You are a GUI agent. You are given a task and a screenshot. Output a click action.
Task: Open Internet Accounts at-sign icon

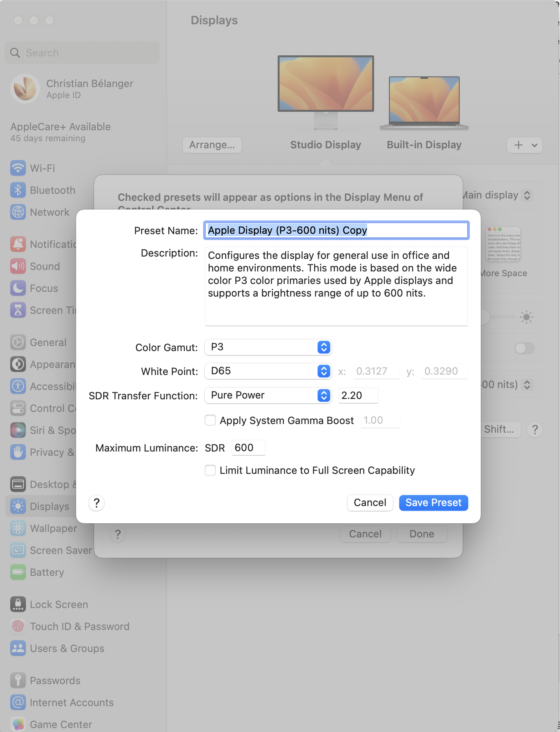tap(18, 703)
